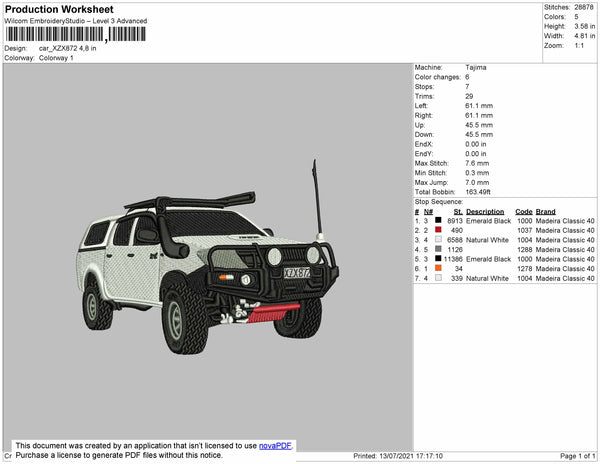Screen dimensions: 600x464
Task: Click the Stops value '7'
Action: pos(467,86)
